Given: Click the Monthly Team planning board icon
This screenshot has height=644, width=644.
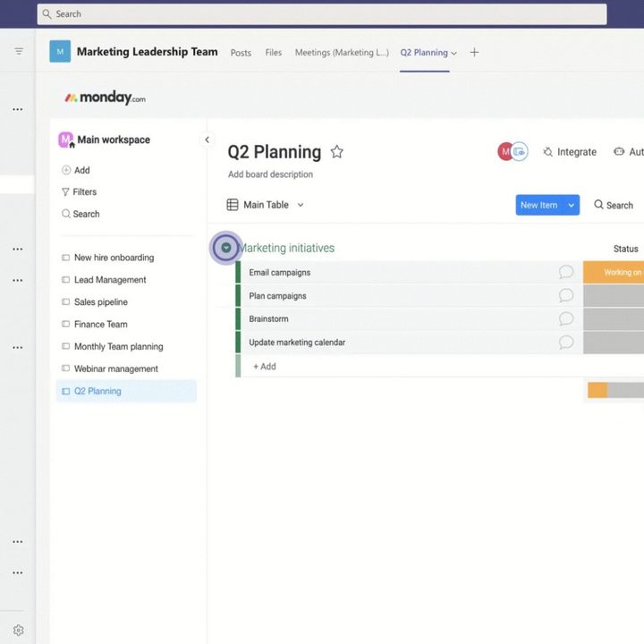Looking at the screenshot, I should point(65,346).
